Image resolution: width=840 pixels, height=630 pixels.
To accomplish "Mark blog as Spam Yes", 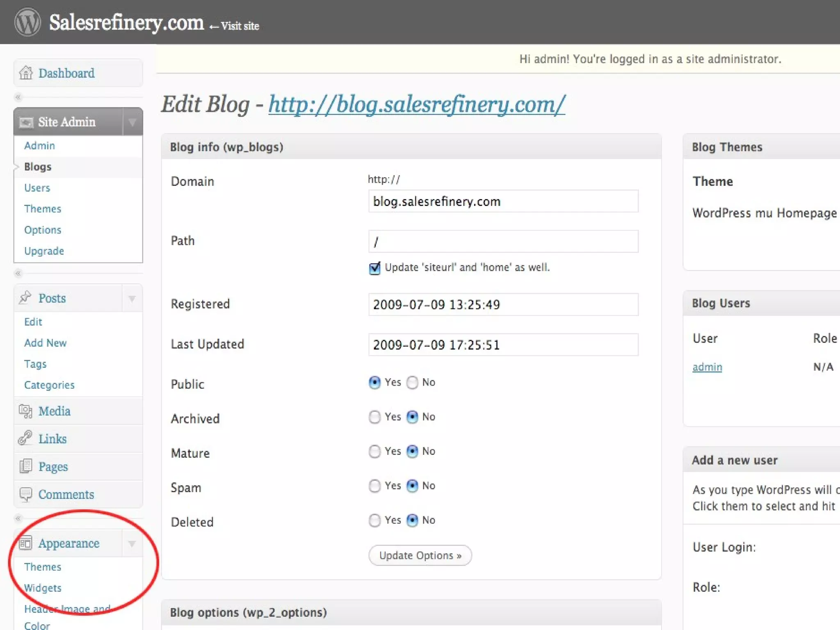I will [374, 486].
